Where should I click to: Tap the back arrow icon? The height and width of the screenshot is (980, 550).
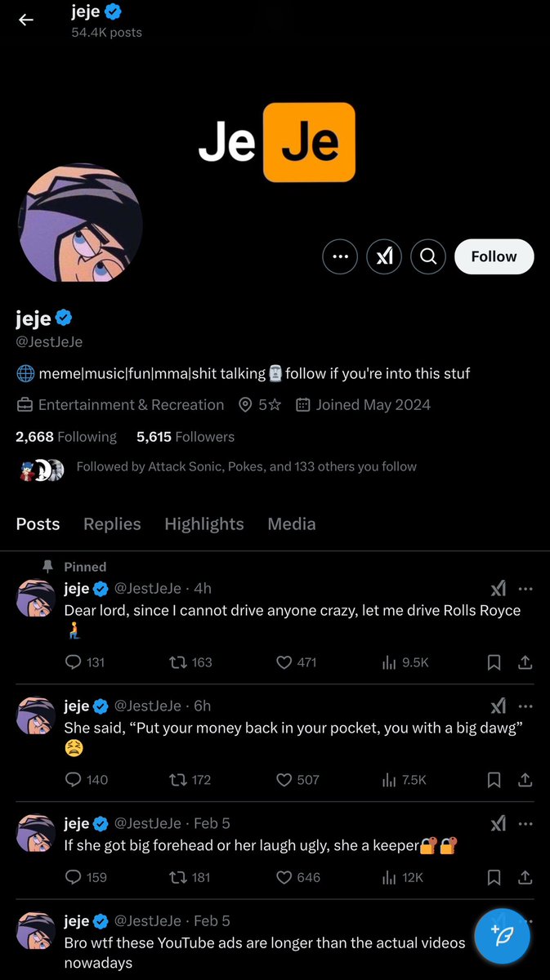[x=26, y=20]
